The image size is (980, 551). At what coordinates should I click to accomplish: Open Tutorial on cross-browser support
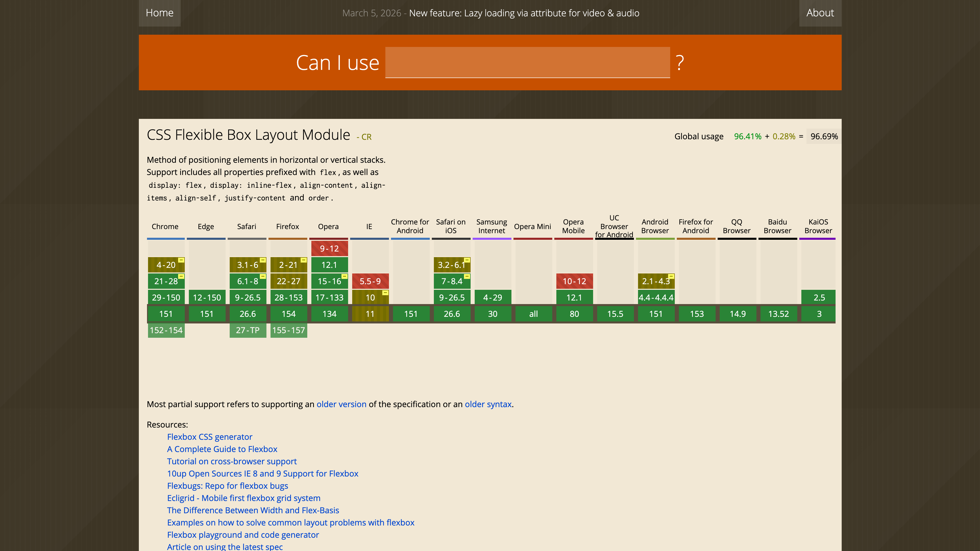tap(232, 461)
